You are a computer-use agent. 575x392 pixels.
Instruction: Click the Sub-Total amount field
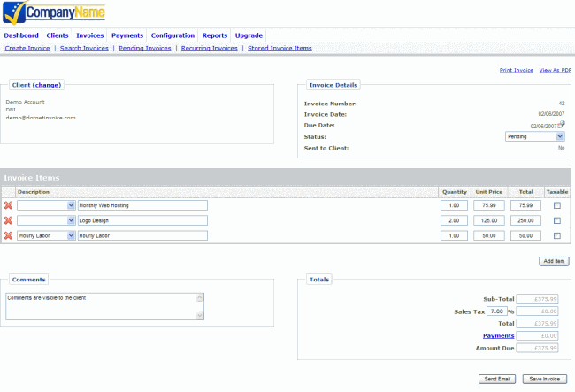click(x=537, y=299)
